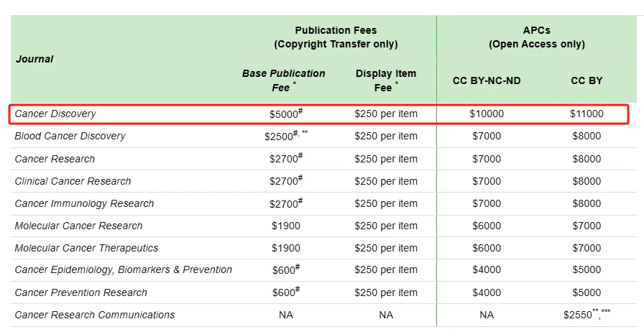Click the Publication Fees group header
This screenshot has width=644, height=332.
pos(336,37)
